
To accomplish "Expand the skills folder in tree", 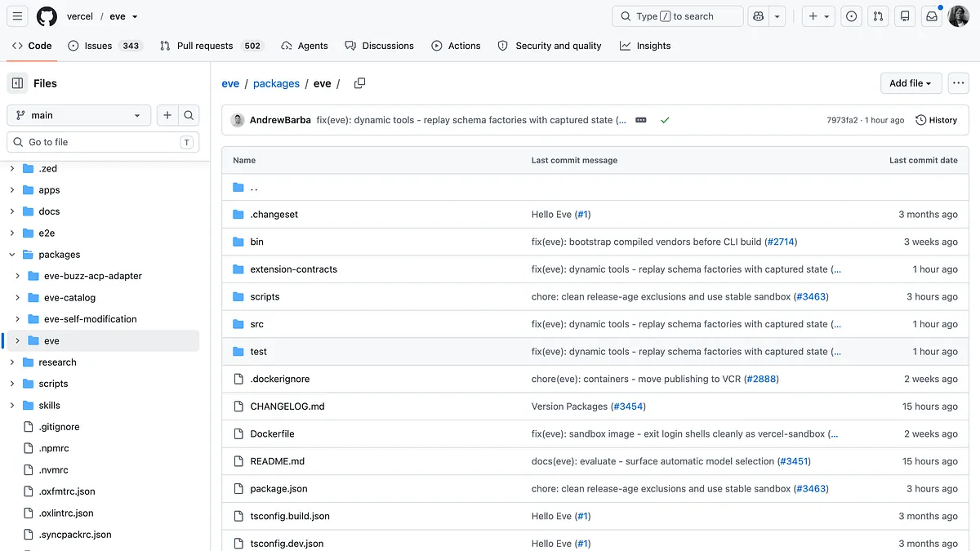I will point(12,405).
